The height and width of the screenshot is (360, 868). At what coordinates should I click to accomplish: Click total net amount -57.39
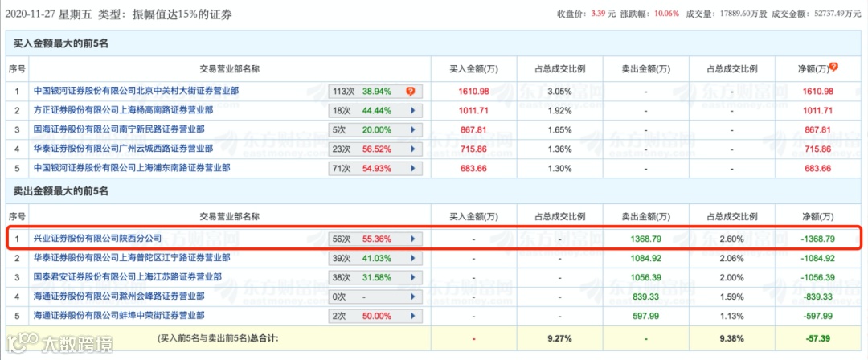tap(817, 337)
